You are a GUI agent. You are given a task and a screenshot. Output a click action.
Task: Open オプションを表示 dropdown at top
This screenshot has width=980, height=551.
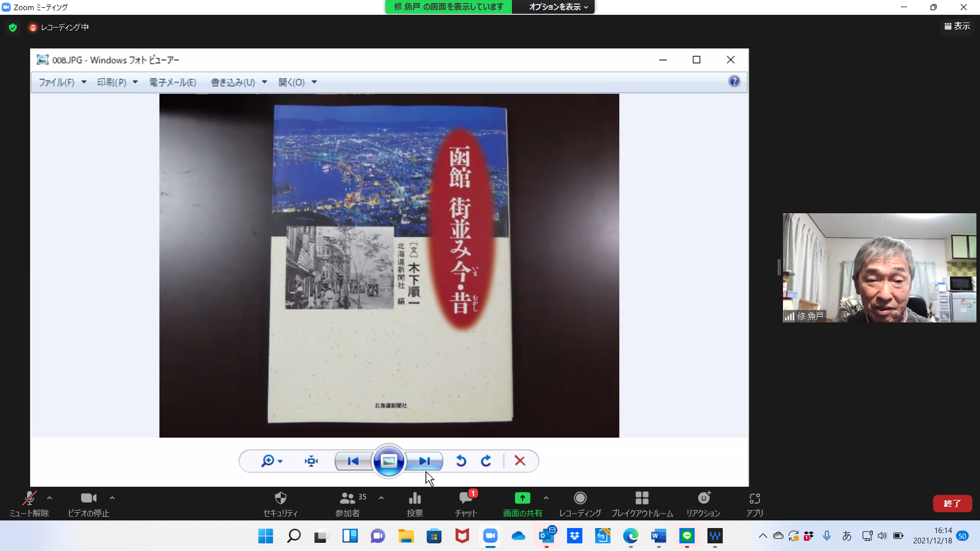point(558,7)
